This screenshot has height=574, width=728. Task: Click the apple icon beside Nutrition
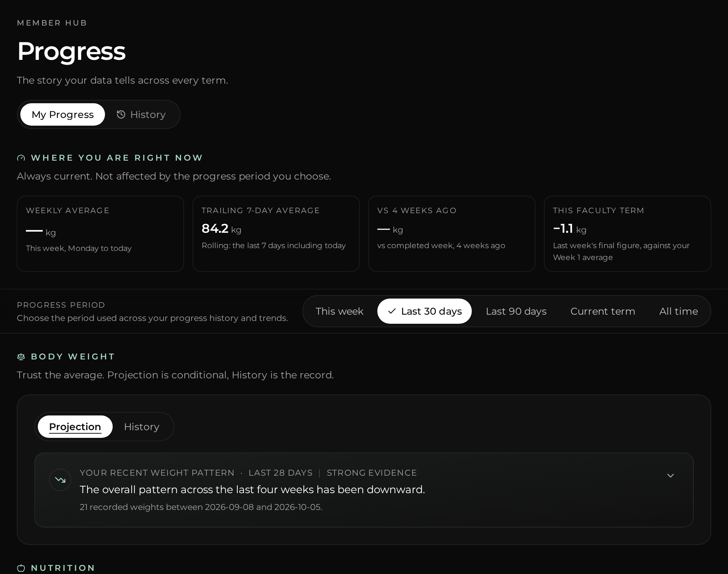click(21, 568)
